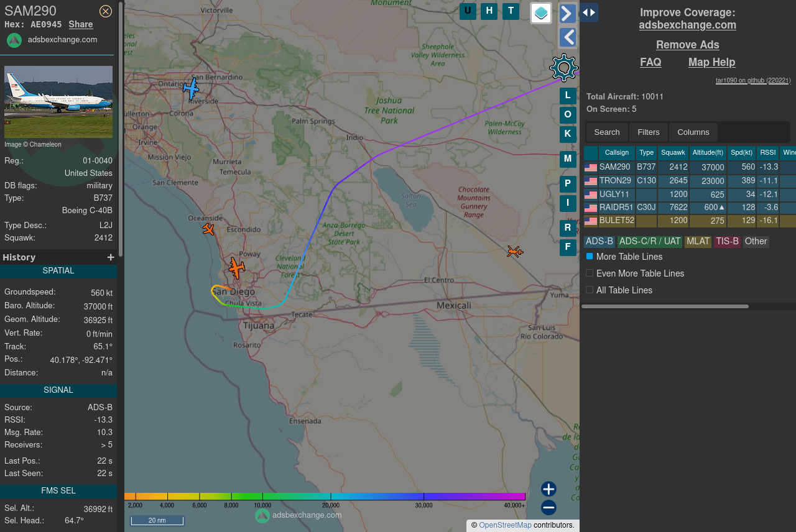Sort table by Callsign column

pyautogui.click(x=617, y=153)
